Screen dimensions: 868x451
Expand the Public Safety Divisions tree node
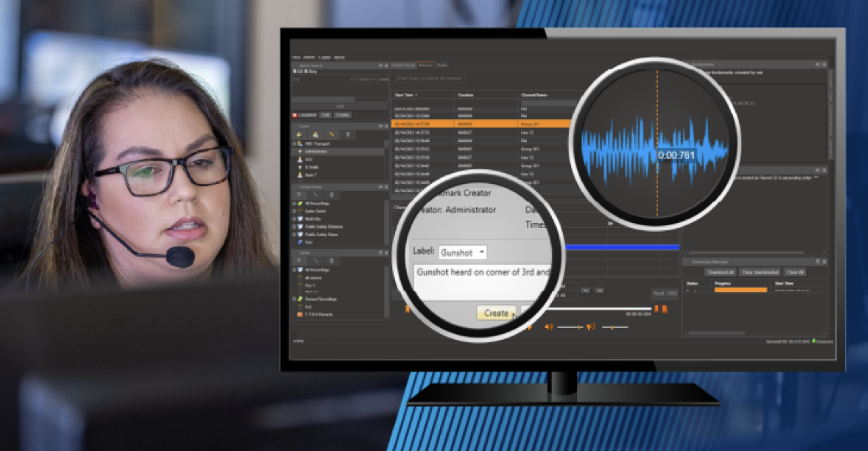tap(294, 227)
